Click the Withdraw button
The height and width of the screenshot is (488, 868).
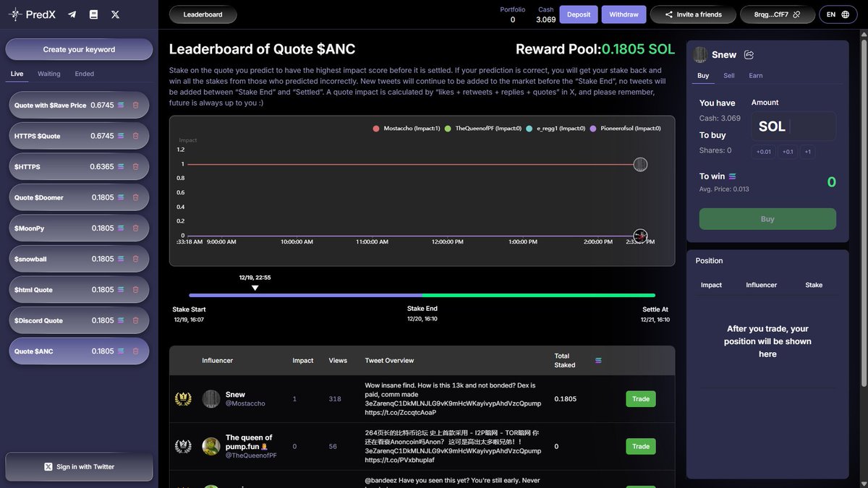click(624, 14)
